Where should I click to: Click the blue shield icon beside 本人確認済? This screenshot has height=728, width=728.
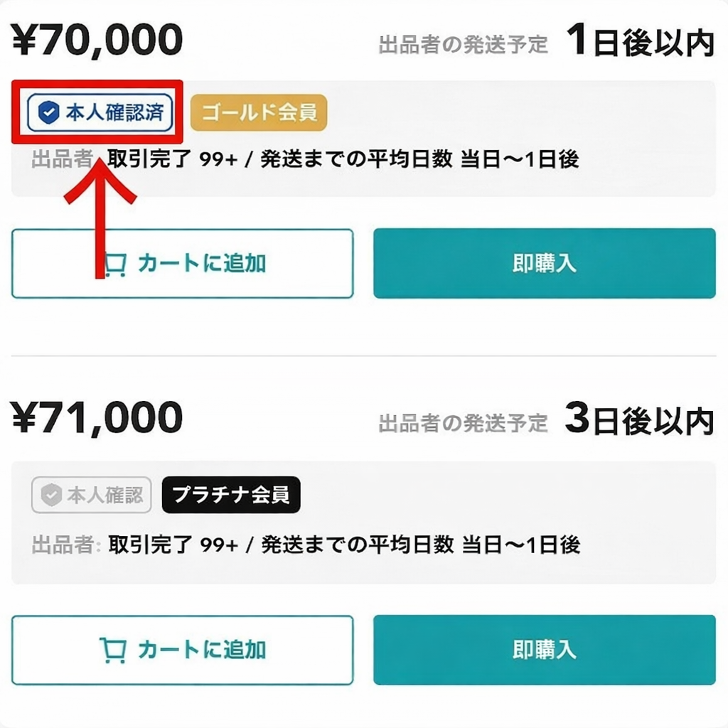[x=48, y=113]
